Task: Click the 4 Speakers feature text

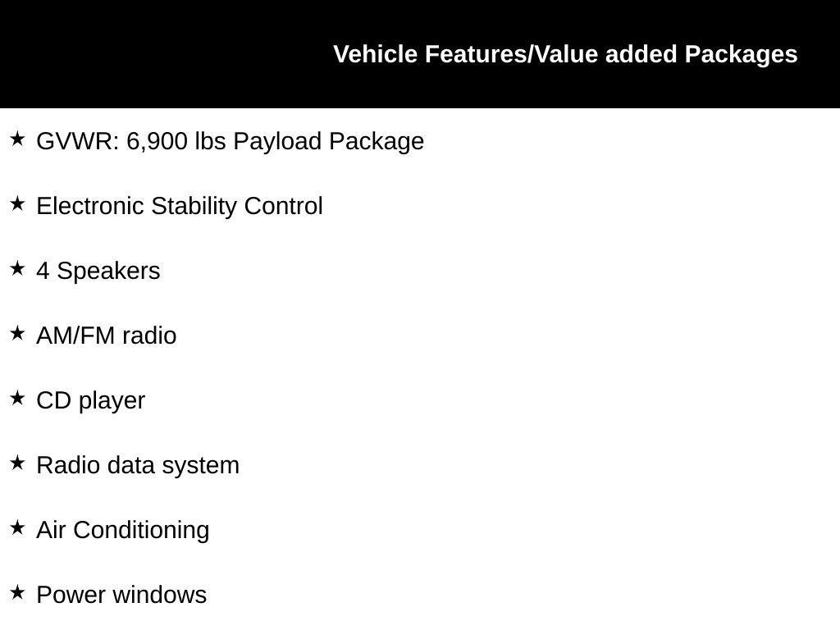Action: [98, 271]
